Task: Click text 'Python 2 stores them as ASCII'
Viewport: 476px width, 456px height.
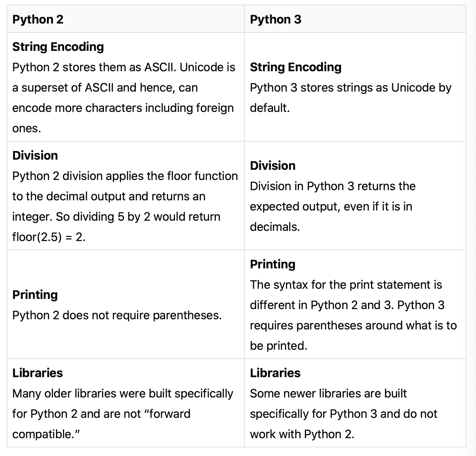Action: pyautogui.click(x=93, y=67)
